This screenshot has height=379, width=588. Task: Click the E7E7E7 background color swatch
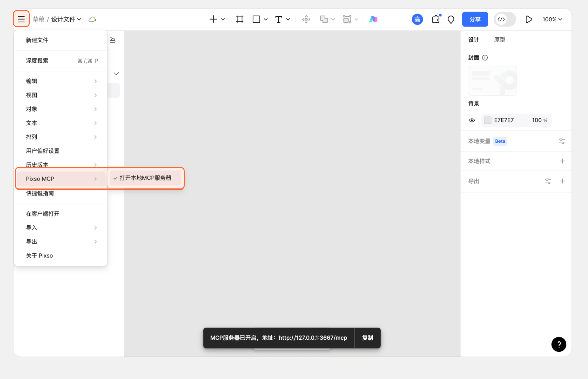pyautogui.click(x=487, y=120)
